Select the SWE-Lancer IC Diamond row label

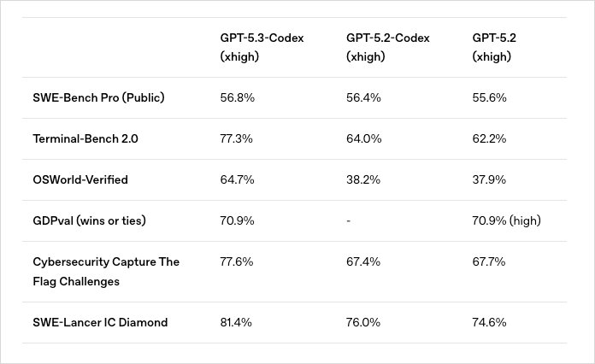click(100, 322)
